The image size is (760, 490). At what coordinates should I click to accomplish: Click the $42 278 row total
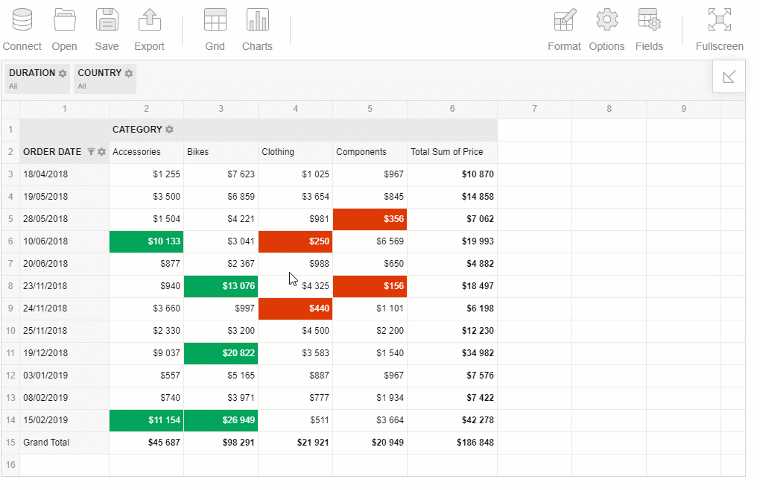click(452, 420)
